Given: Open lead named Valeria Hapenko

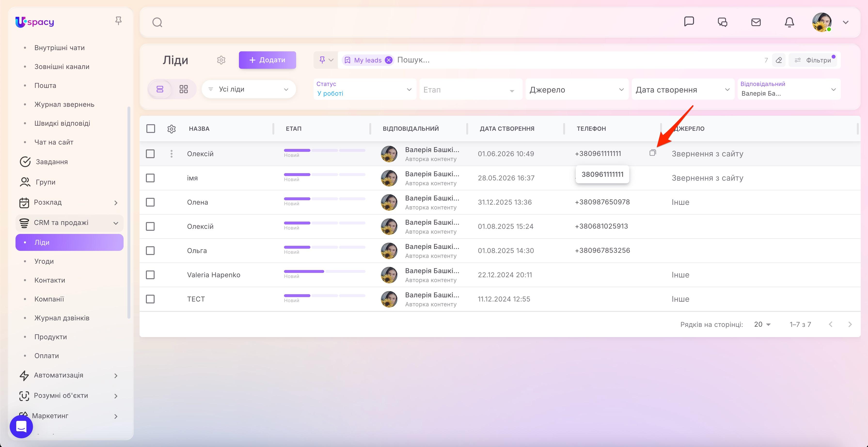Looking at the screenshot, I should pyautogui.click(x=214, y=275).
